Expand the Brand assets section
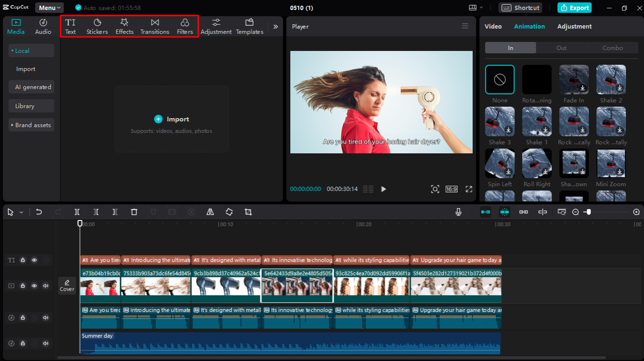Viewport: 644px width, 361px height. (x=31, y=125)
